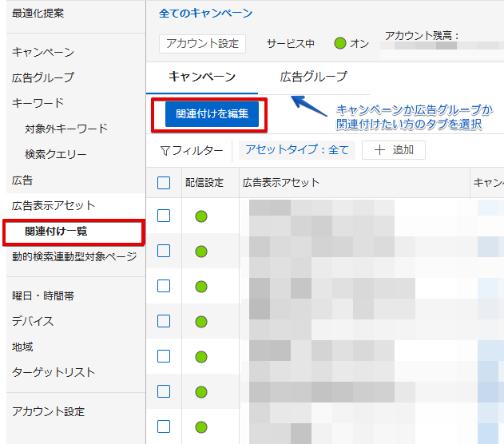Click the フィルター funnel icon
This screenshot has width=504, height=444.
click(165, 150)
